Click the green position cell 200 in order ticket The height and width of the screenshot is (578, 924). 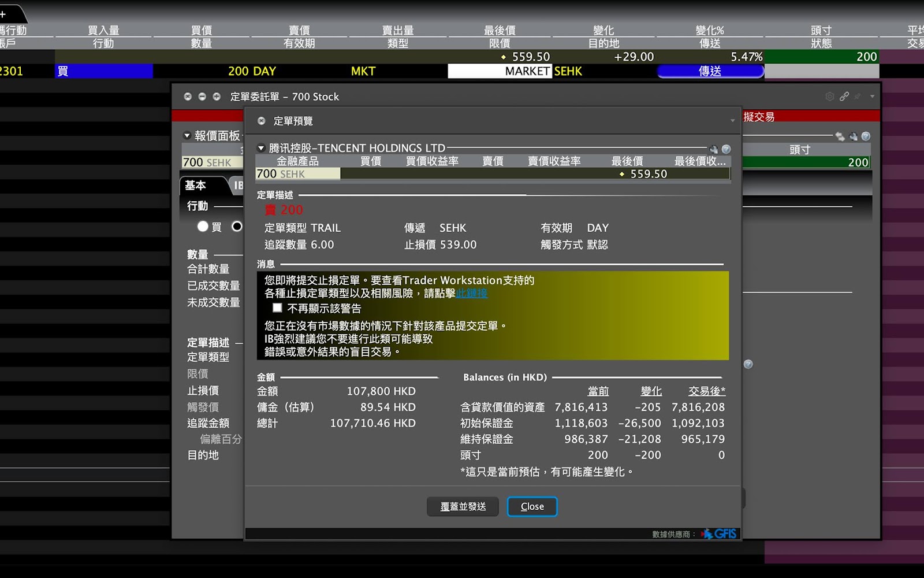806,162
